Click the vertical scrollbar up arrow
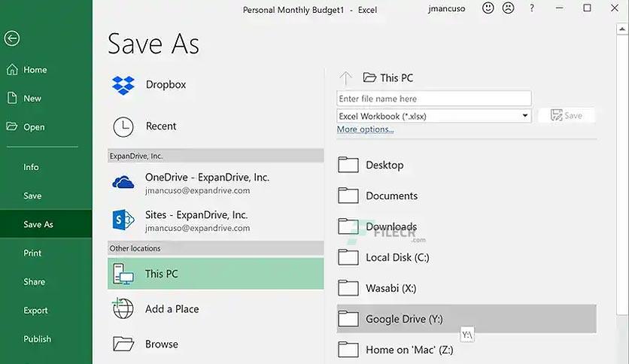This screenshot has height=364, width=629. (x=621, y=29)
